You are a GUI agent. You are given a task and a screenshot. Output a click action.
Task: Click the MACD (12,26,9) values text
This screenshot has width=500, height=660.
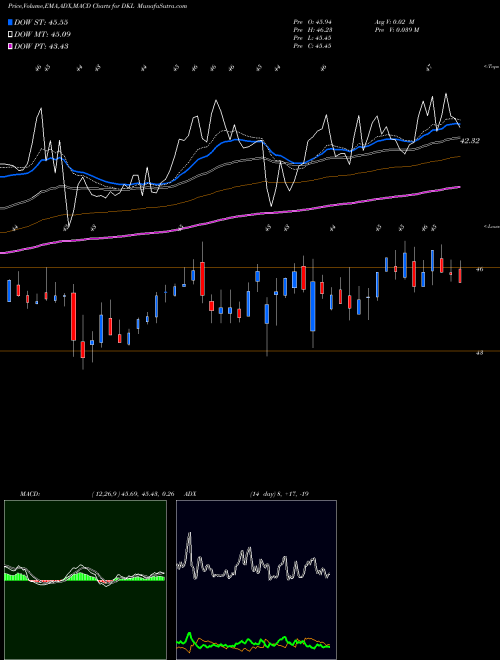click(133, 494)
